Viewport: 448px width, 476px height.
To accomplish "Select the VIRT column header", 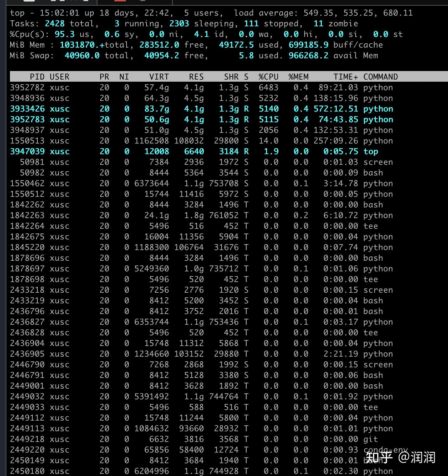I will [159, 76].
